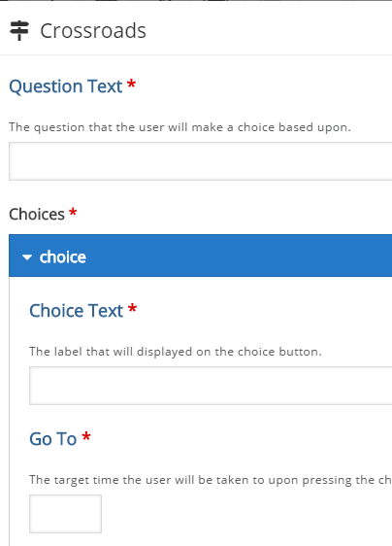Focus the Choice Text input box
Image resolution: width=392 pixels, height=546 pixels.
point(211,386)
